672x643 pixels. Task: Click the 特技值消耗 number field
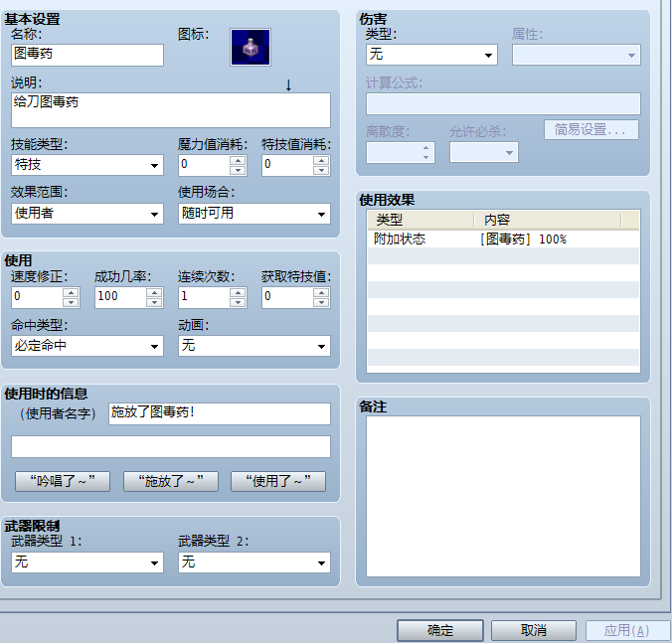pos(288,165)
